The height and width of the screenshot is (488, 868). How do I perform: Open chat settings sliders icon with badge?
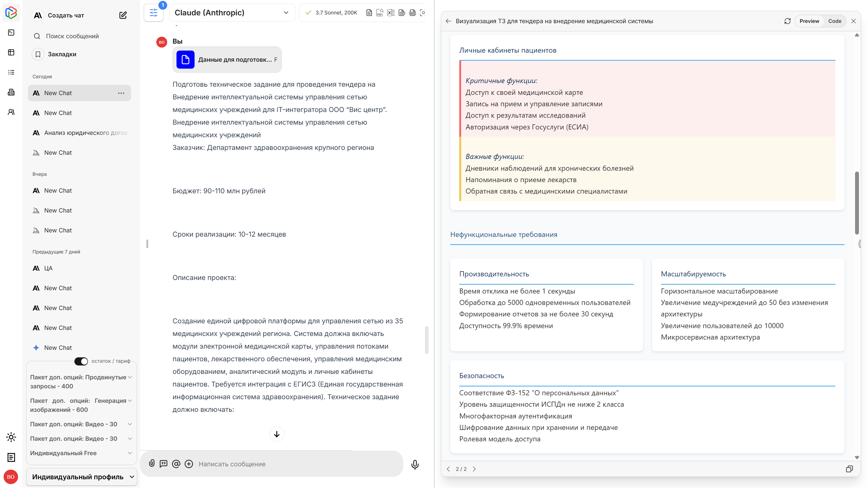pyautogui.click(x=154, y=13)
